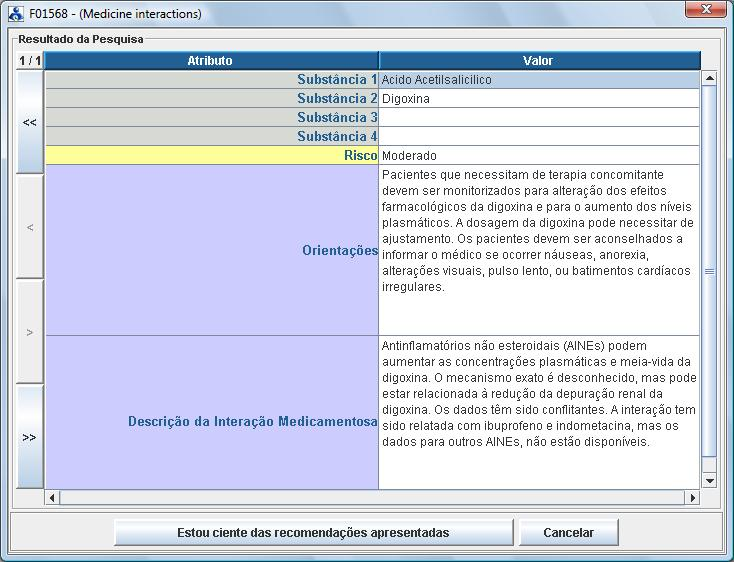
Task: Click the '1 / 1' record counter
Action: click(x=30, y=61)
